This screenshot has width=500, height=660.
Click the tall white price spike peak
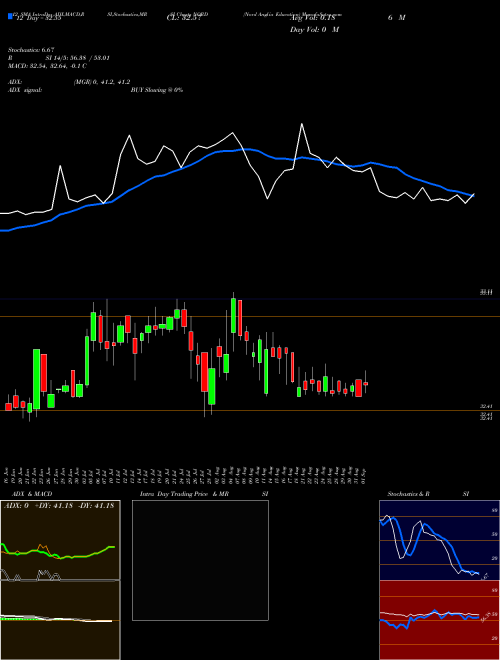pos(302,124)
